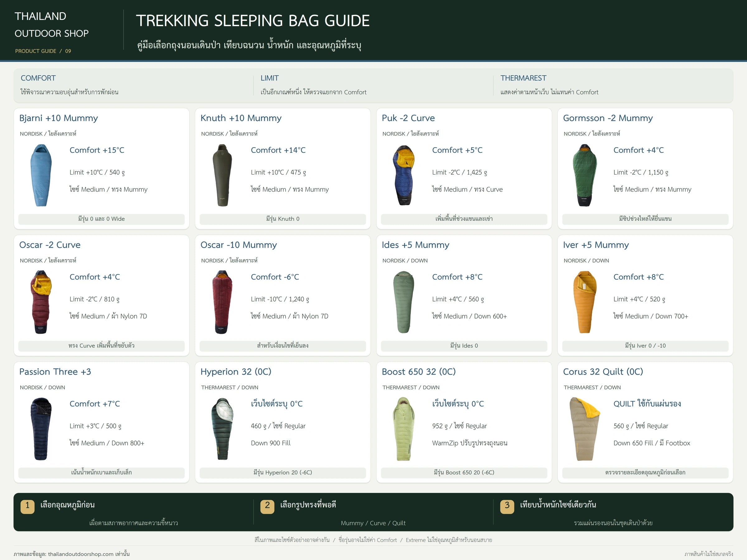Click the "มีรุ่น Boost 650 20 (-6C)" note bar
Screen dimensions: 747x560
(464, 473)
